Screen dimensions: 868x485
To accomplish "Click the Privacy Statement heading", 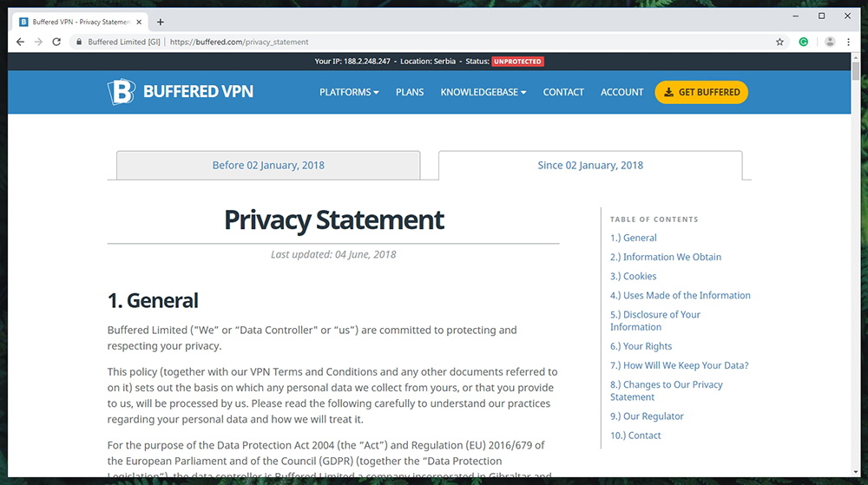I will 334,220.
